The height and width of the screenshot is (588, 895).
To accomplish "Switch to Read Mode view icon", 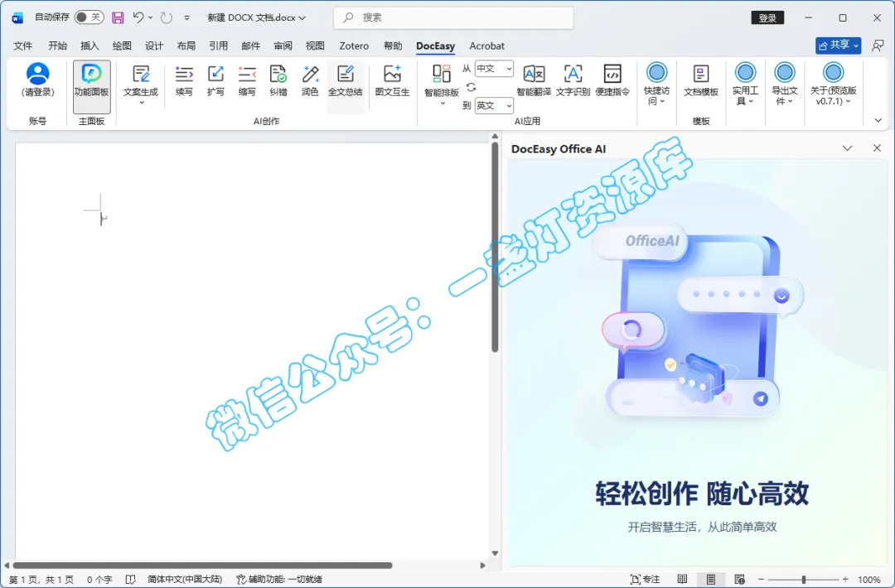I will click(x=682, y=580).
